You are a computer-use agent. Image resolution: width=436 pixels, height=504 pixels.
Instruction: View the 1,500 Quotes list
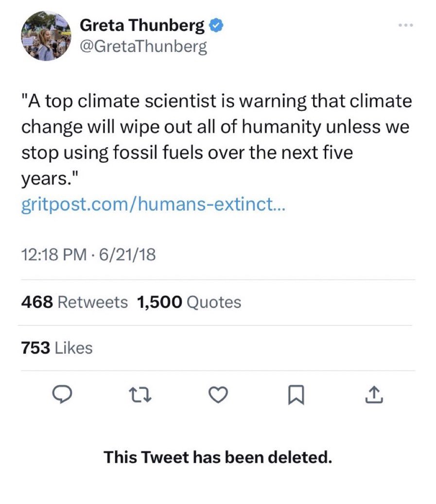189,302
